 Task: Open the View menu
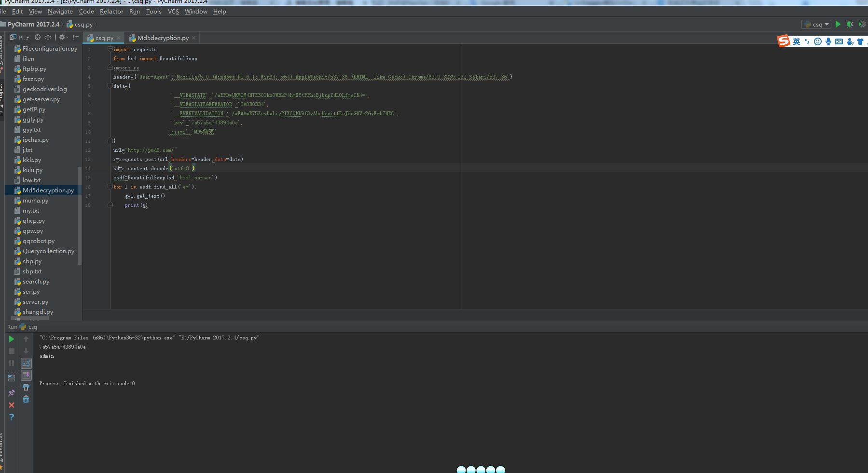tap(35, 12)
